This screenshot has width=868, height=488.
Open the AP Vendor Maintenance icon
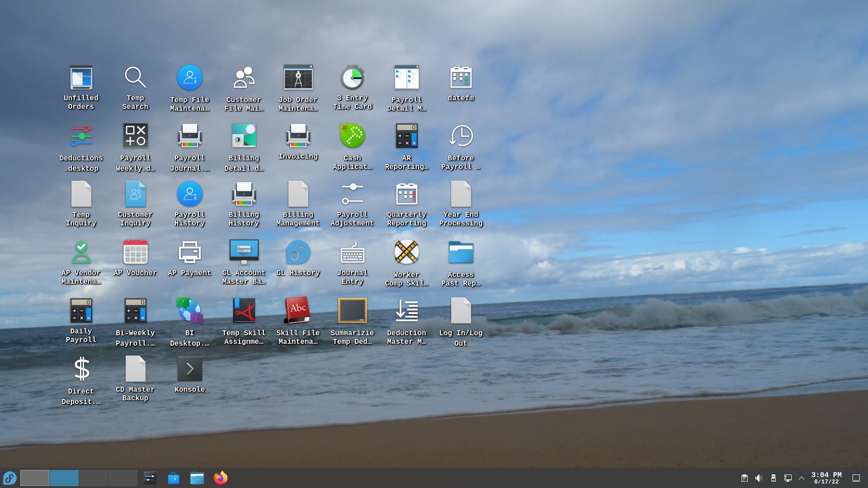(81, 253)
